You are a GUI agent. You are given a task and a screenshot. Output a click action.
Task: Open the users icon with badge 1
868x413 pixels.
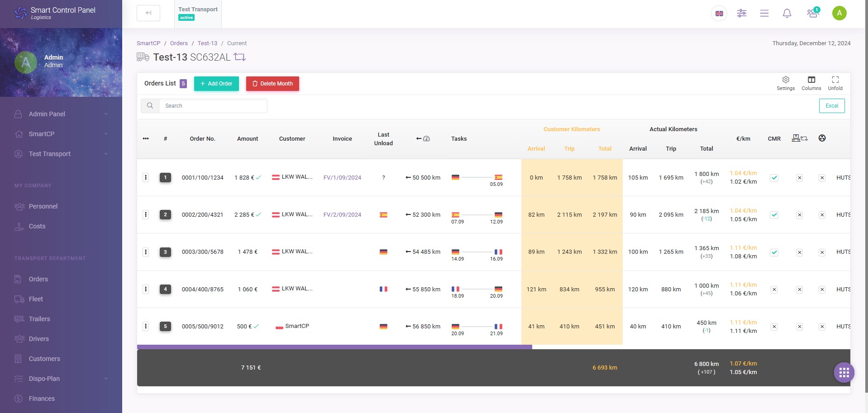813,13
